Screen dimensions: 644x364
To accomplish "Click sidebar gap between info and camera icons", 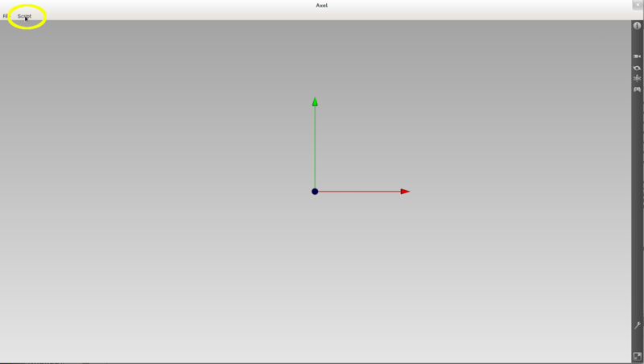I will pos(637,41).
